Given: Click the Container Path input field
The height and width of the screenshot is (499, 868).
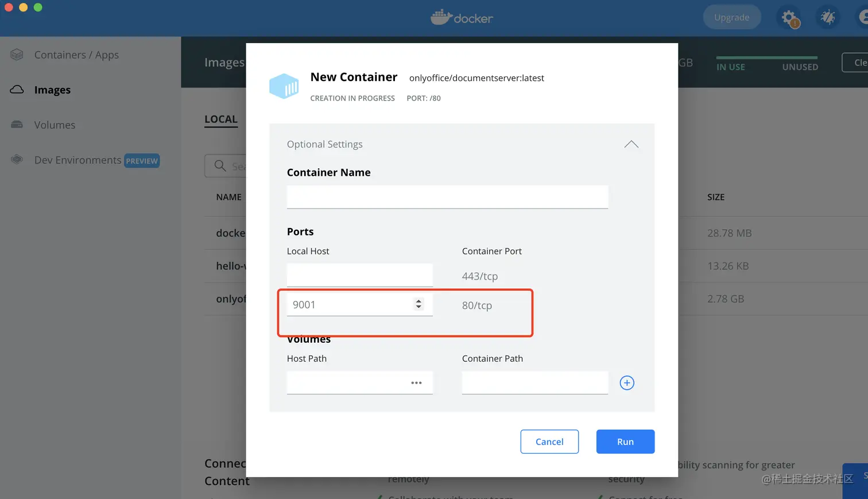Looking at the screenshot, I should click(535, 382).
